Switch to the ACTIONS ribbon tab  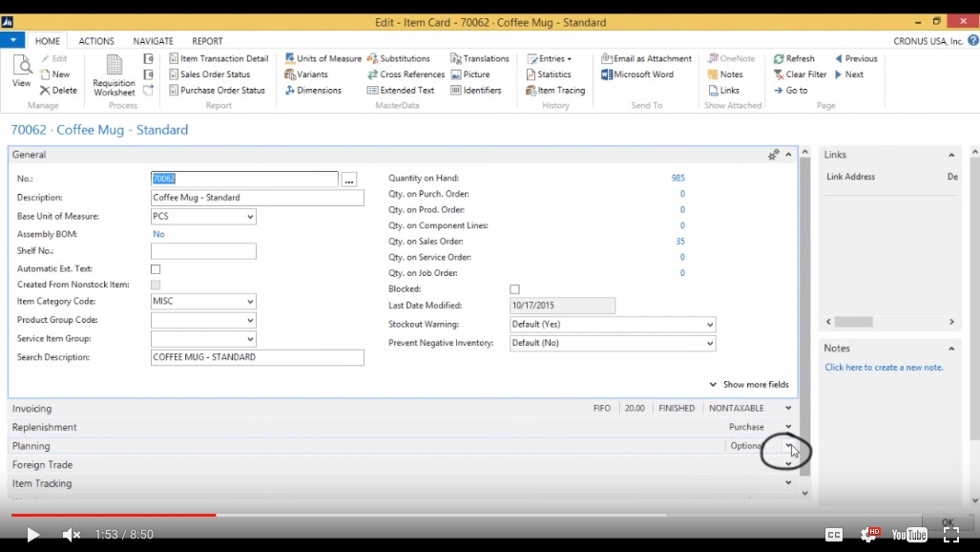(x=96, y=40)
